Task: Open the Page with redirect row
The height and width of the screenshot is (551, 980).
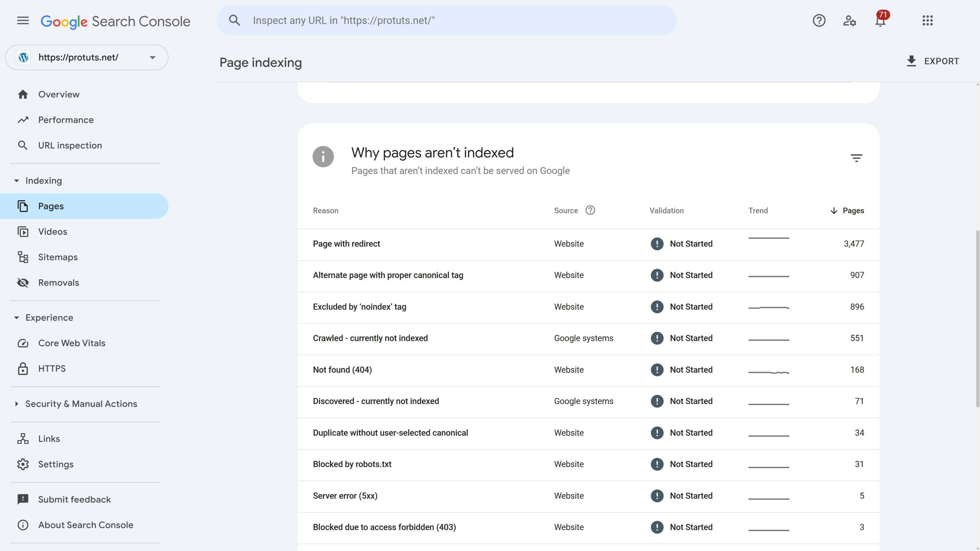Action: [346, 244]
